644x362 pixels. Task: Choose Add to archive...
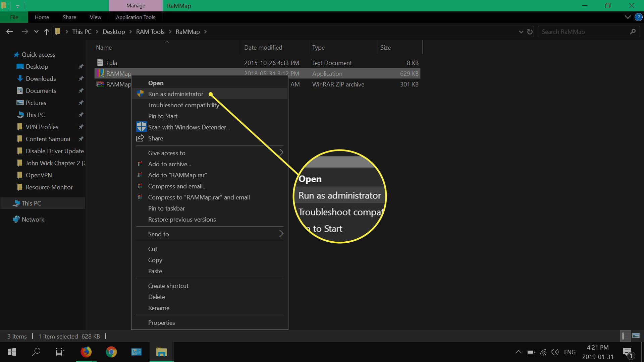210,164
